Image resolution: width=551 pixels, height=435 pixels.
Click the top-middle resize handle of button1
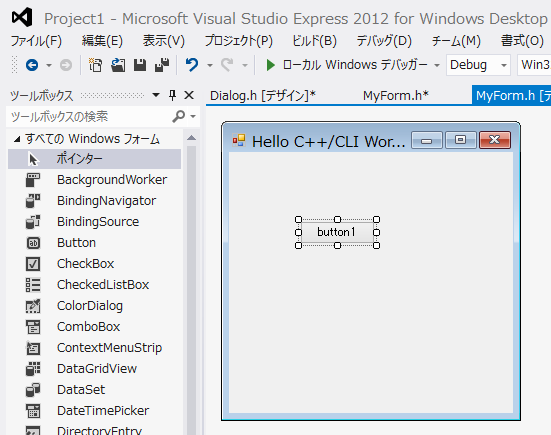pos(337,220)
